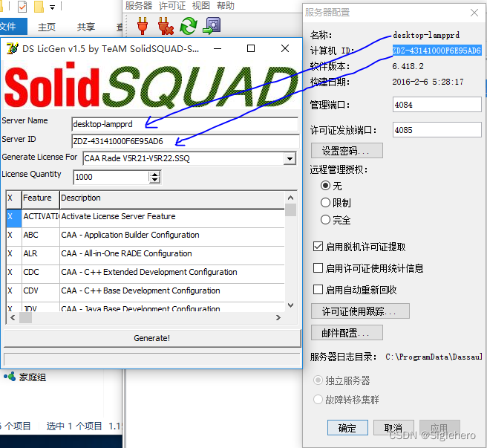
Task: Enable the 启用许可证使用统计信息 checkbox
Action: pos(318,268)
